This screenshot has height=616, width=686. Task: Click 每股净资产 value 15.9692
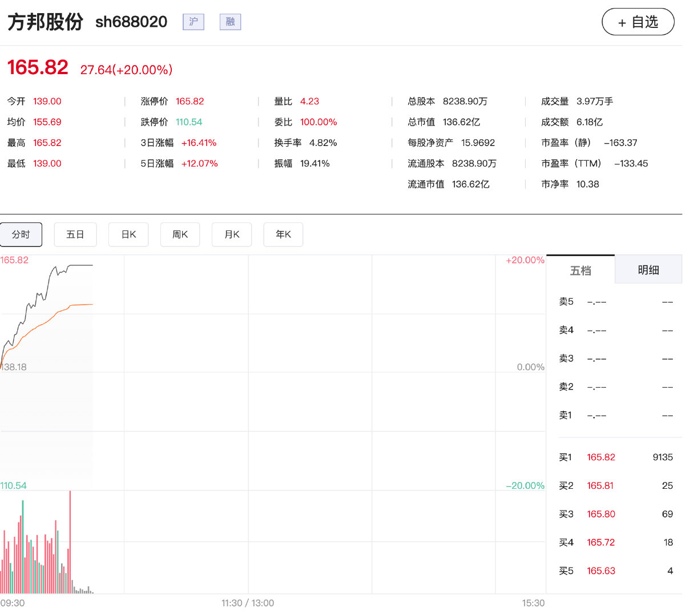pos(478,143)
